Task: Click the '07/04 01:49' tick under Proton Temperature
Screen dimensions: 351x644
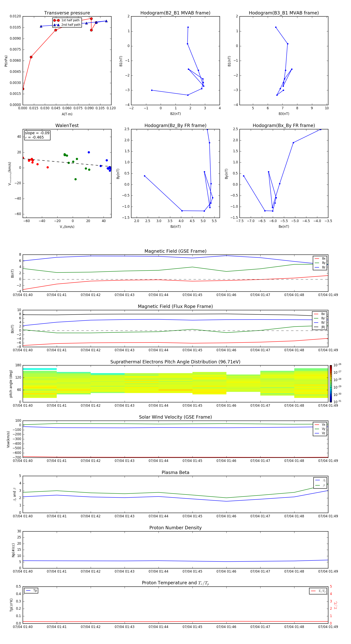Action: pos(328,627)
